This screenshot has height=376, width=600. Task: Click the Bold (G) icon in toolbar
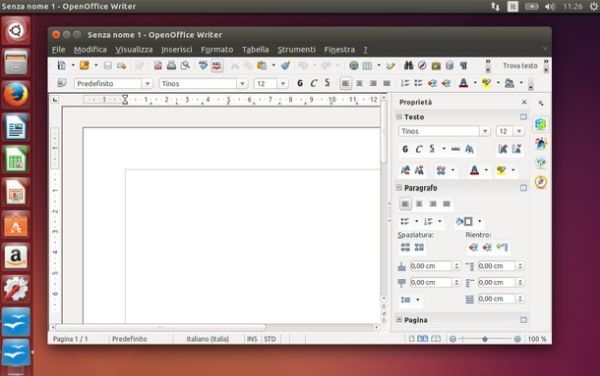click(300, 83)
